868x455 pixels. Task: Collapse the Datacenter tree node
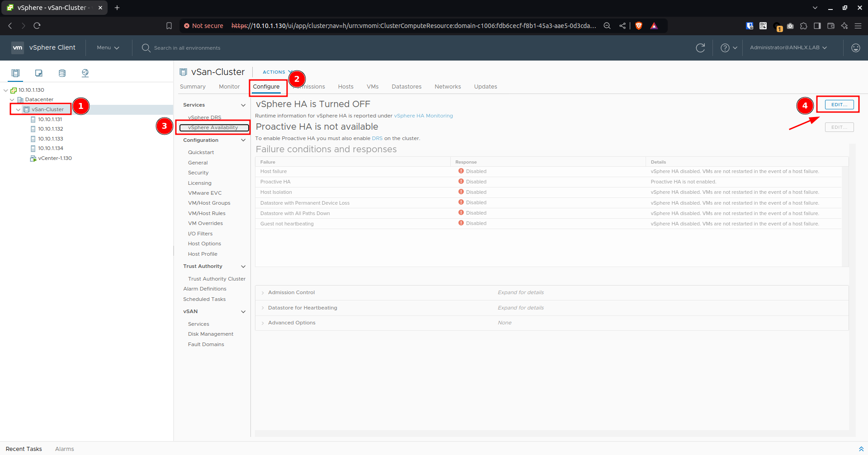click(12, 99)
